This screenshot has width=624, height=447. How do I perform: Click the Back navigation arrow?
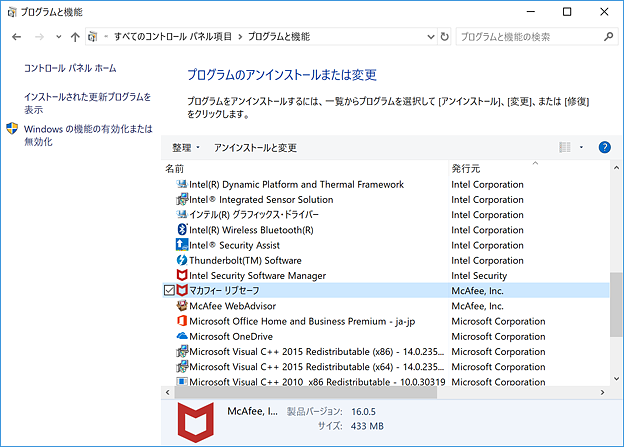tap(16, 37)
